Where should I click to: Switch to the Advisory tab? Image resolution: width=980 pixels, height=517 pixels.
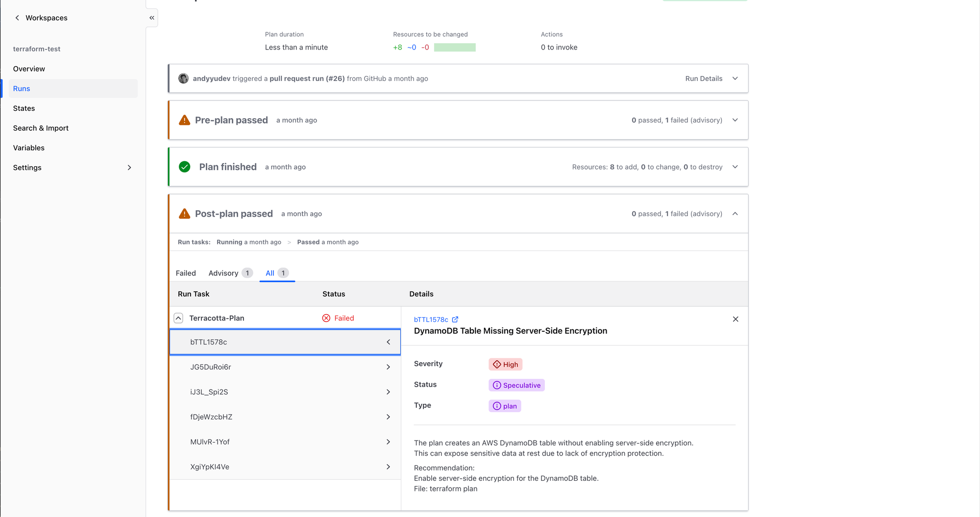(x=224, y=273)
